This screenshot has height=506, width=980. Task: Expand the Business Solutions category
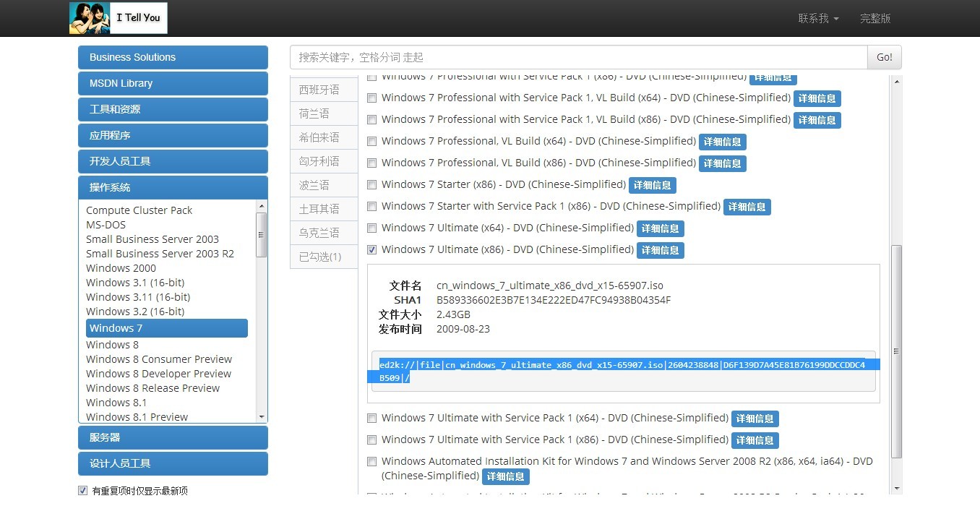pyautogui.click(x=173, y=57)
